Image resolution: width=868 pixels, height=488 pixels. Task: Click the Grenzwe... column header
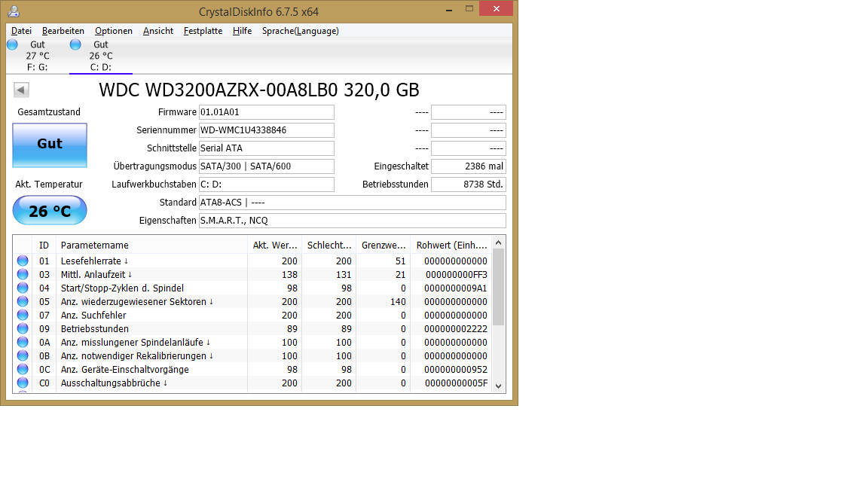coord(383,245)
